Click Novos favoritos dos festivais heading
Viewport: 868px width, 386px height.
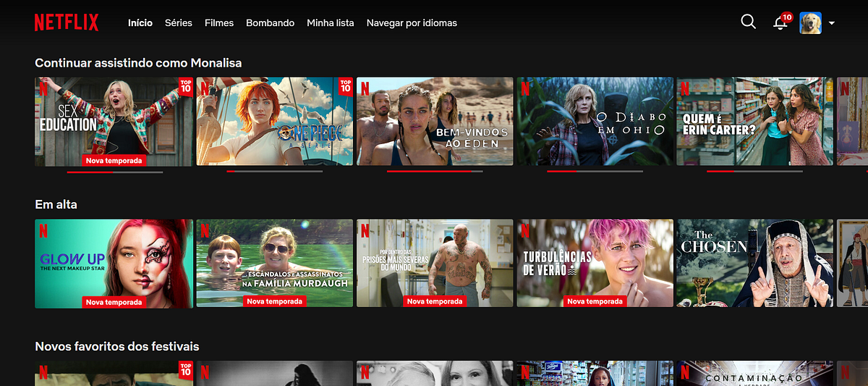pyautogui.click(x=117, y=346)
